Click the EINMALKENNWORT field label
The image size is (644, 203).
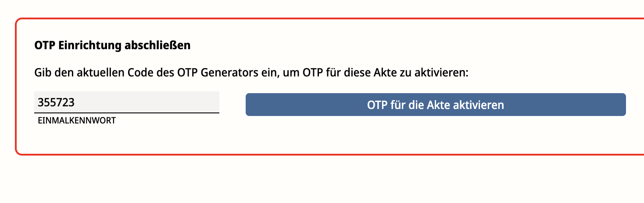tap(77, 121)
